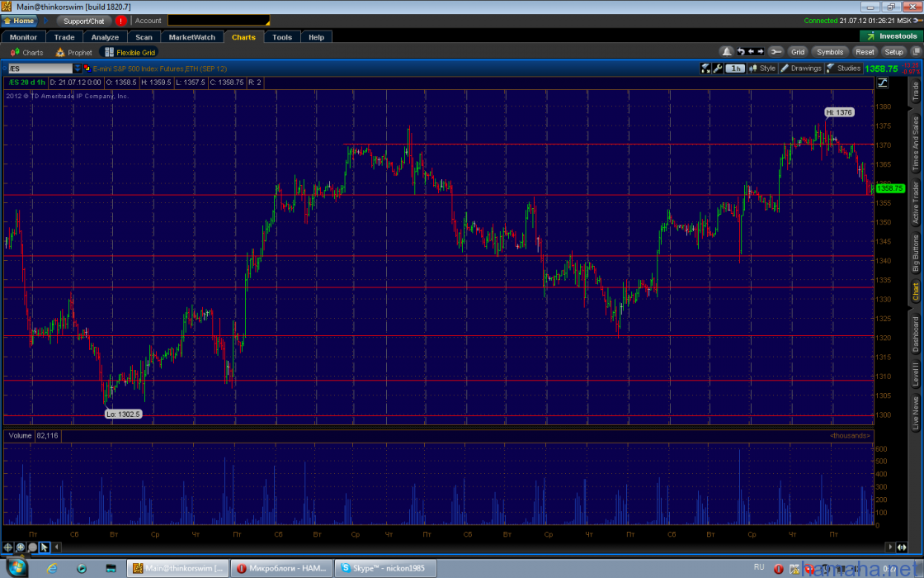
Task: Select the Flexible Grid sub-tab
Action: pyautogui.click(x=130, y=53)
